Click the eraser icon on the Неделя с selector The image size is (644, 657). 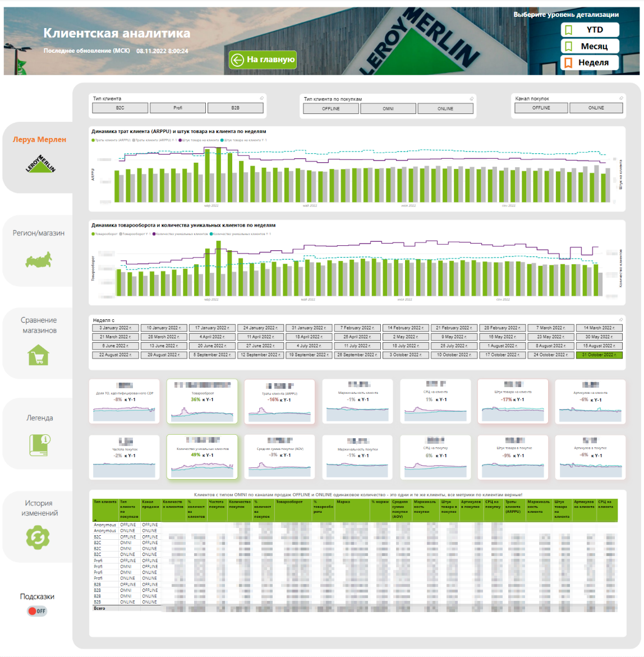pyautogui.click(x=622, y=318)
